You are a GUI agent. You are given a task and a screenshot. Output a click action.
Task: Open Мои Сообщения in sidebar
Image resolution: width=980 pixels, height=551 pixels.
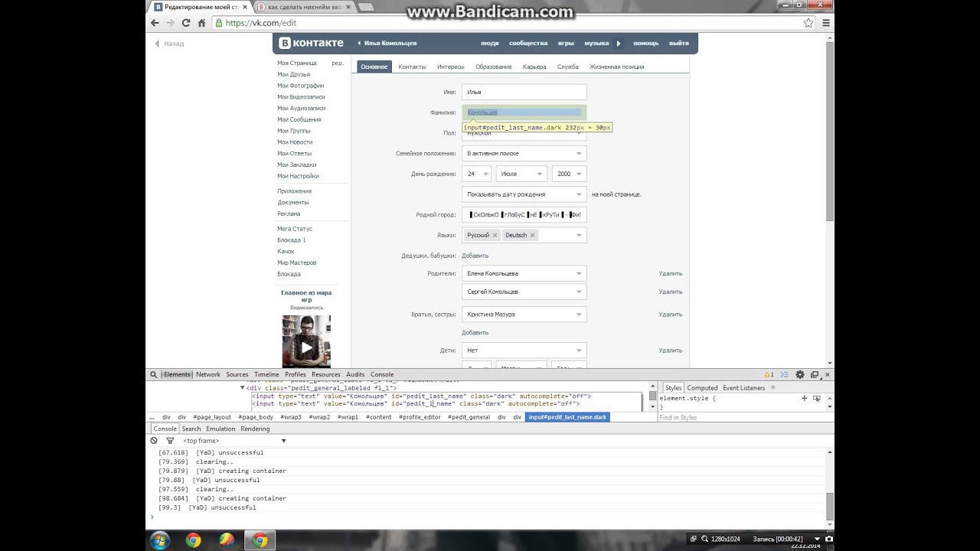(x=299, y=119)
